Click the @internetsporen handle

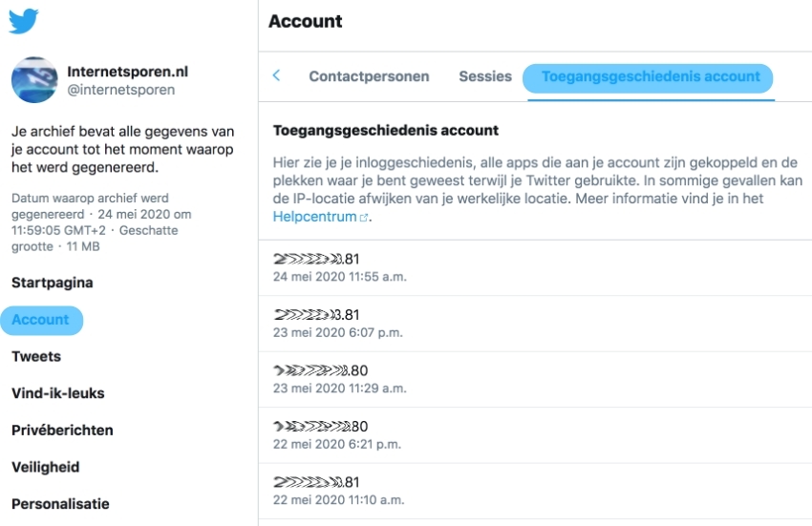pos(120,90)
